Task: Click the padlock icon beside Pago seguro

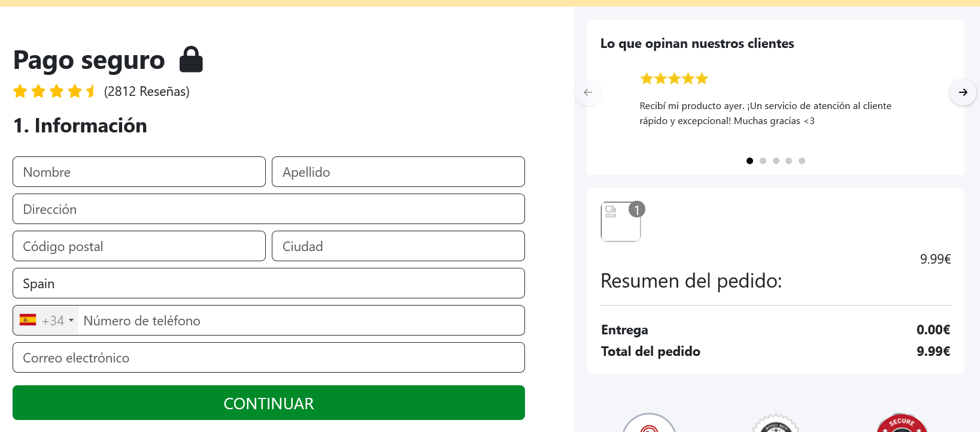Action: [x=192, y=59]
